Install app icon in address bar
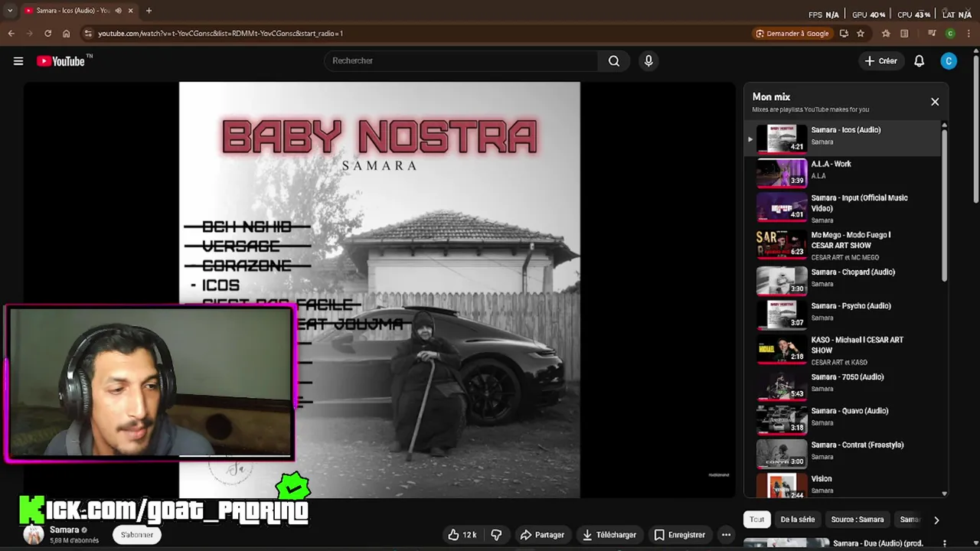This screenshot has height=551, width=980. pyautogui.click(x=844, y=34)
